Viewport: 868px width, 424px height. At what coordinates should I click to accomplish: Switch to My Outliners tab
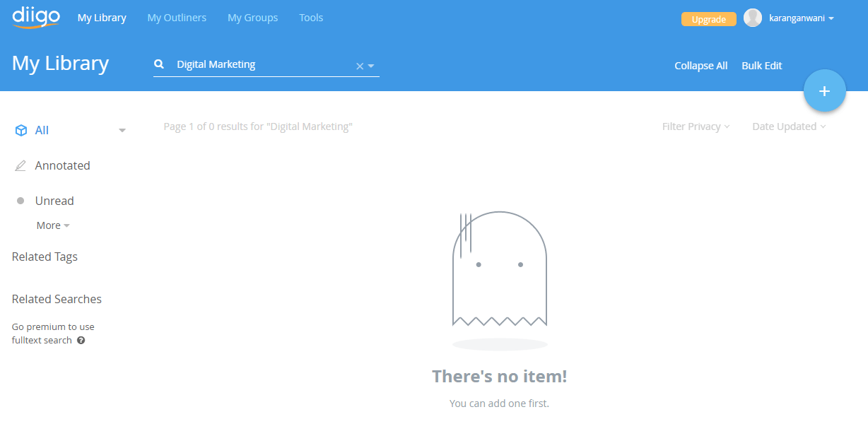(x=177, y=18)
